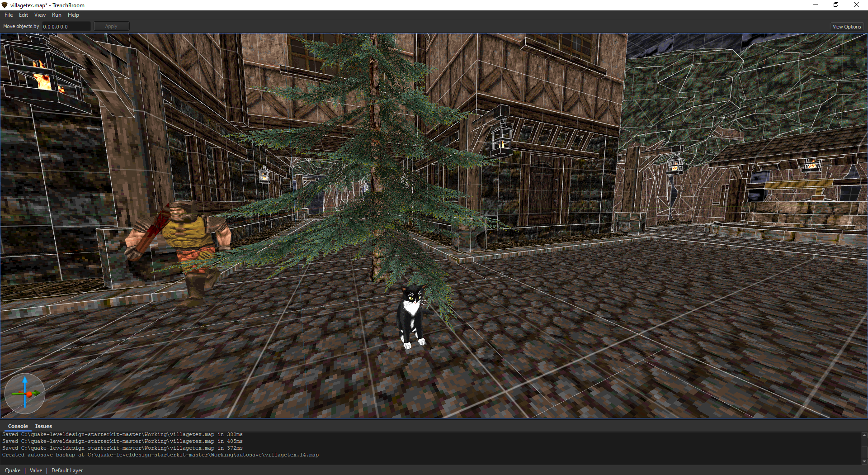Viewport: 868px width, 475px height.
Task: Click the 'Saved ... in 372ms' console line
Action: coord(123,448)
